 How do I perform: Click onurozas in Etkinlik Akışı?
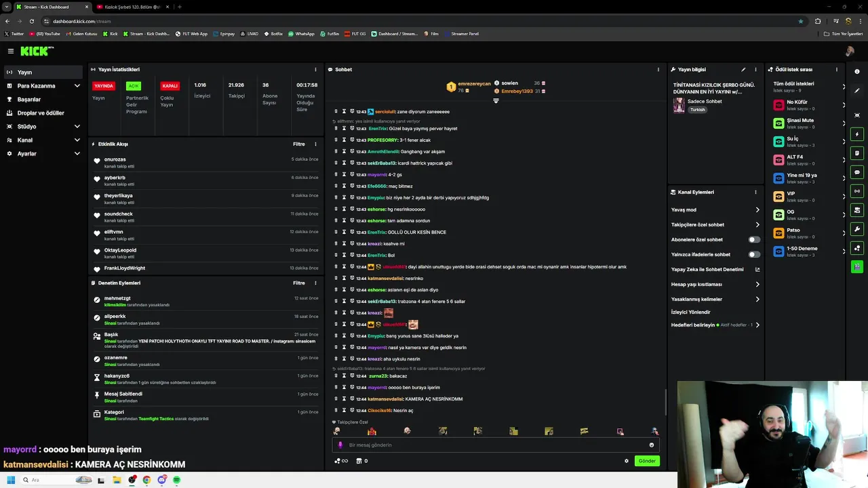point(115,159)
